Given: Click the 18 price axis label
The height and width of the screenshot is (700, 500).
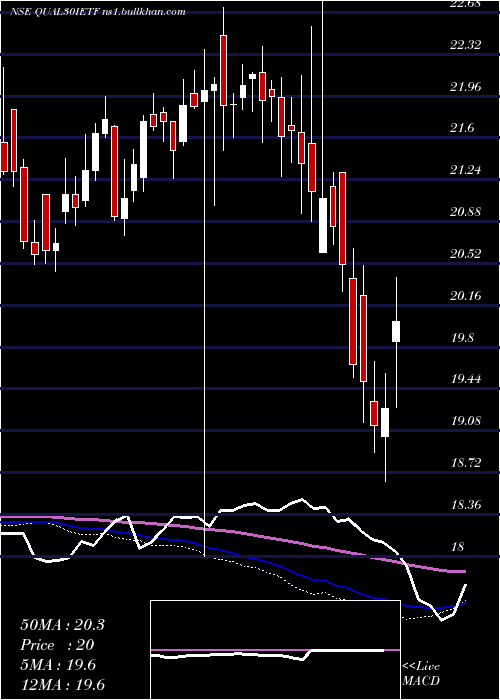Looking at the screenshot, I should pos(458,547).
